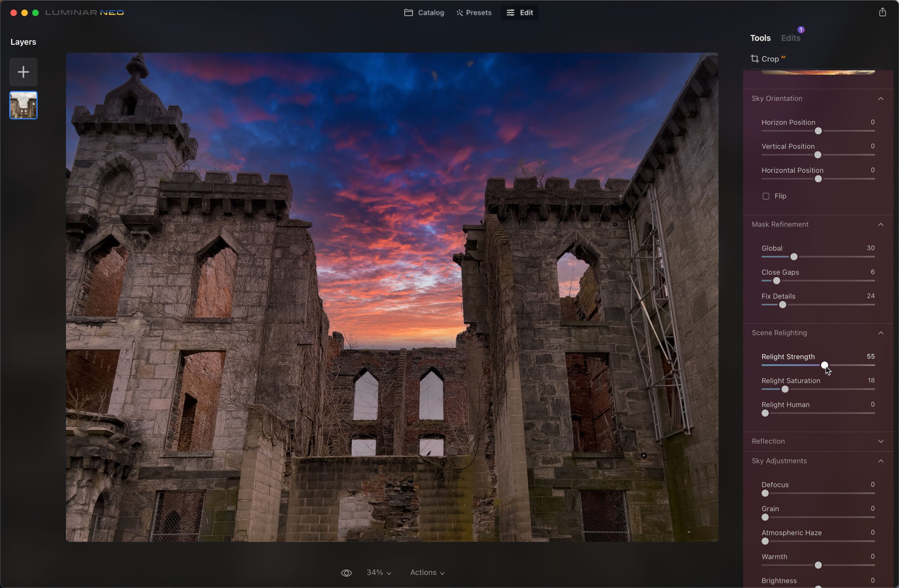Select the layer thumbnail in Layers panel

(x=23, y=104)
